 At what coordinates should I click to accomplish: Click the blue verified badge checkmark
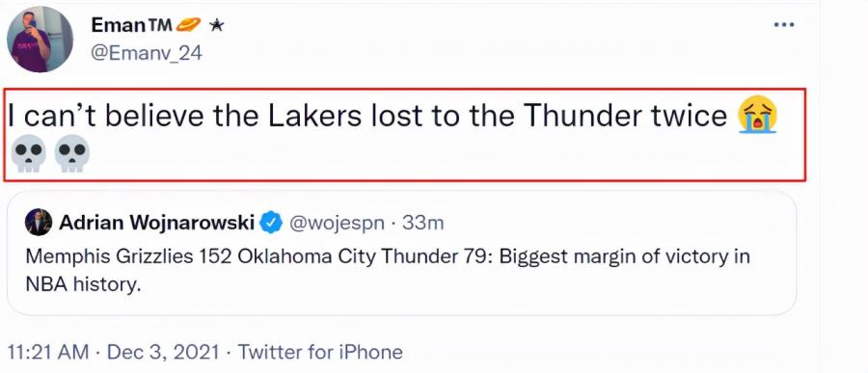click(x=271, y=223)
